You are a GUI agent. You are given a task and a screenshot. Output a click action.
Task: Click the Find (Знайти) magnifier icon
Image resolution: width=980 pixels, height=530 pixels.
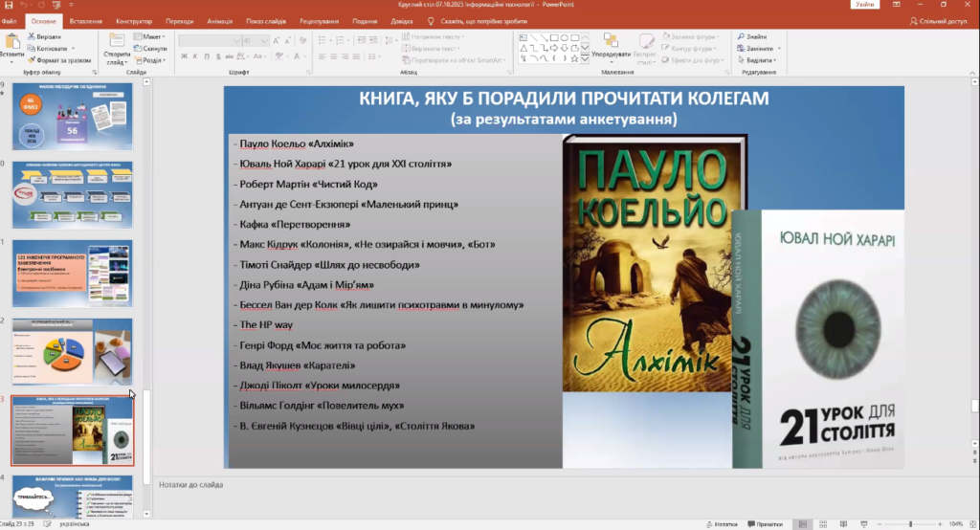point(741,35)
